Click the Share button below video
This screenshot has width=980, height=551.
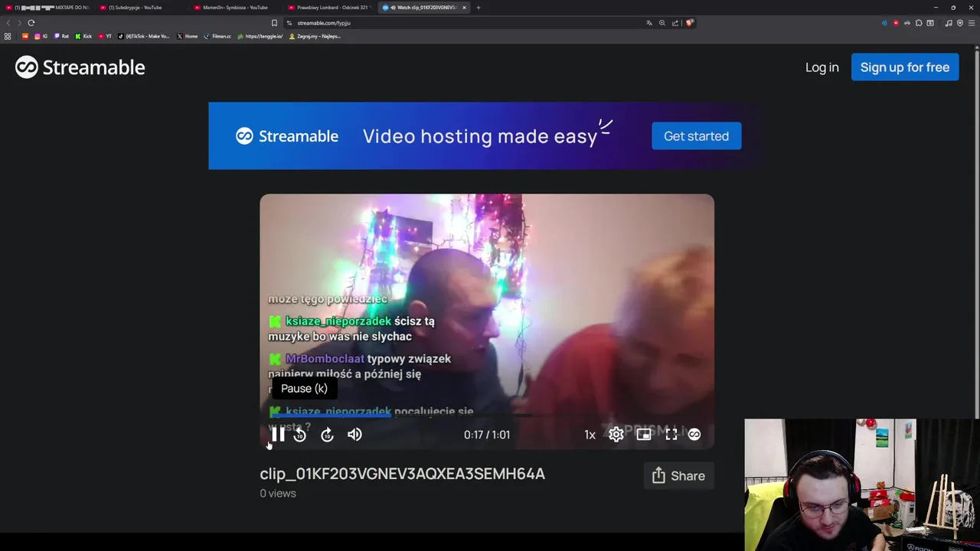[678, 476]
